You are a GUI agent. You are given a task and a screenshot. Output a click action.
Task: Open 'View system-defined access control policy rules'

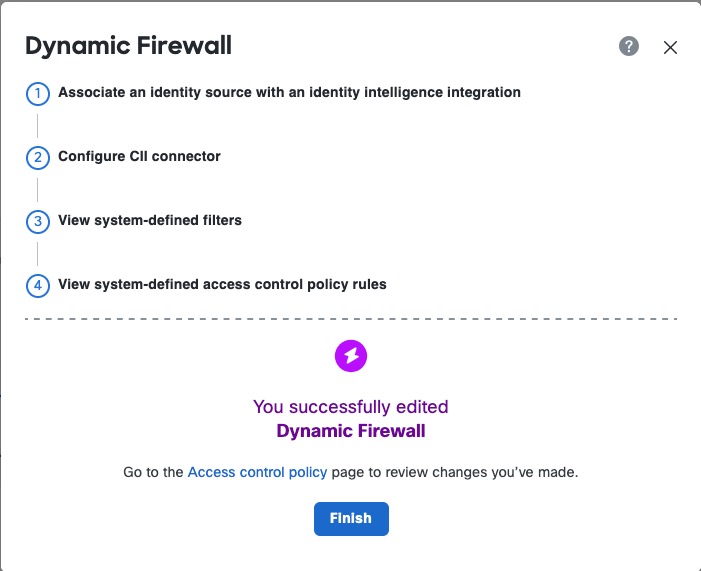tap(222, 284)
